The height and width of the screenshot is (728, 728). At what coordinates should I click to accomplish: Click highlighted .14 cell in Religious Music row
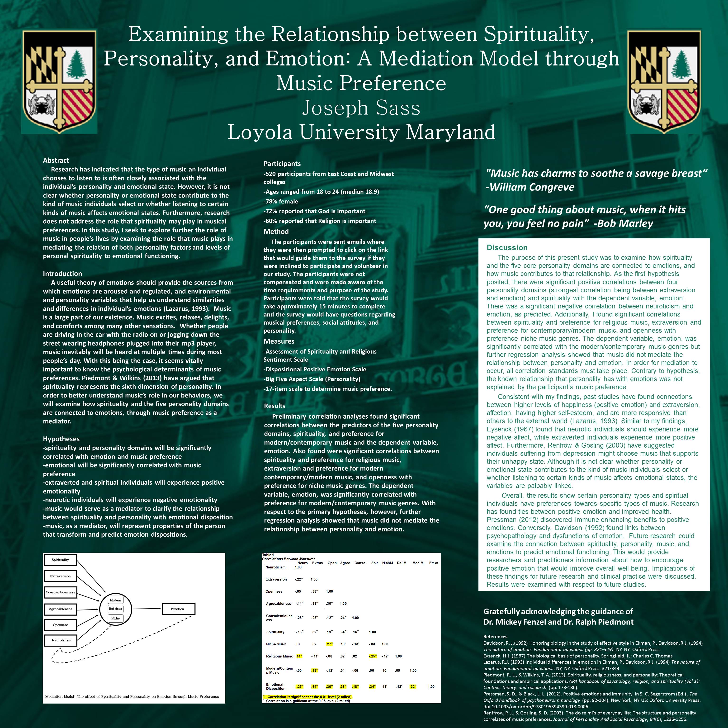(299, 656)
